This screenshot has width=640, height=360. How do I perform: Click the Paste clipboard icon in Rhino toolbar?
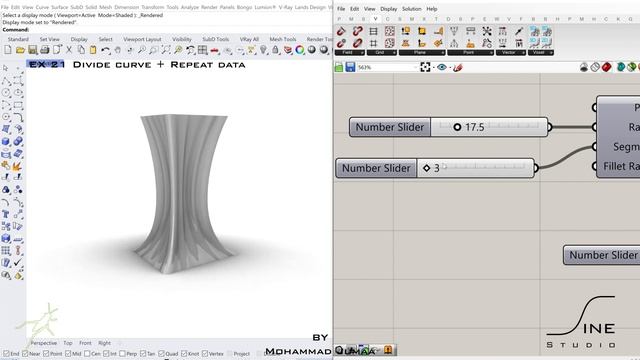click(93, 50)
